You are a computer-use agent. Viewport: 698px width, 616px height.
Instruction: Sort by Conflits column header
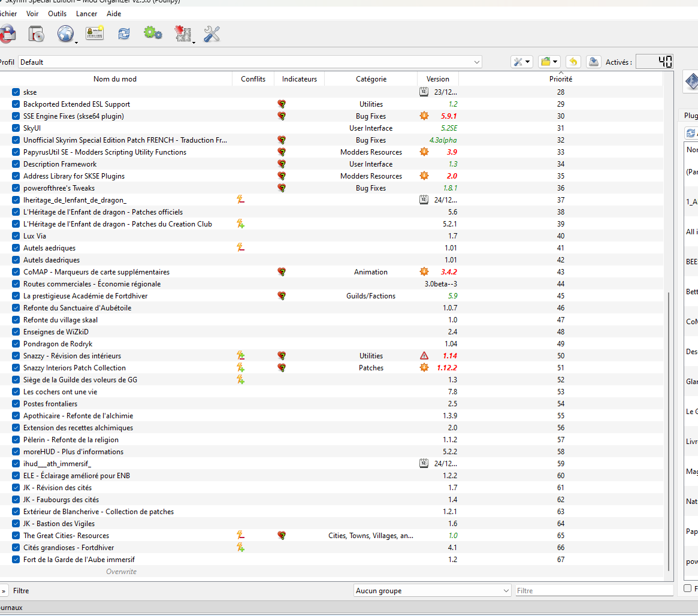pos(253,78)
